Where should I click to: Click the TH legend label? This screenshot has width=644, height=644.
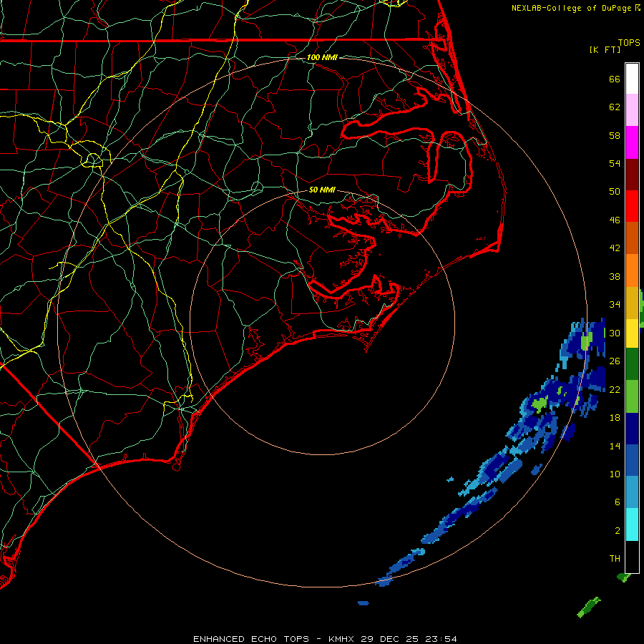pos(615,559)
